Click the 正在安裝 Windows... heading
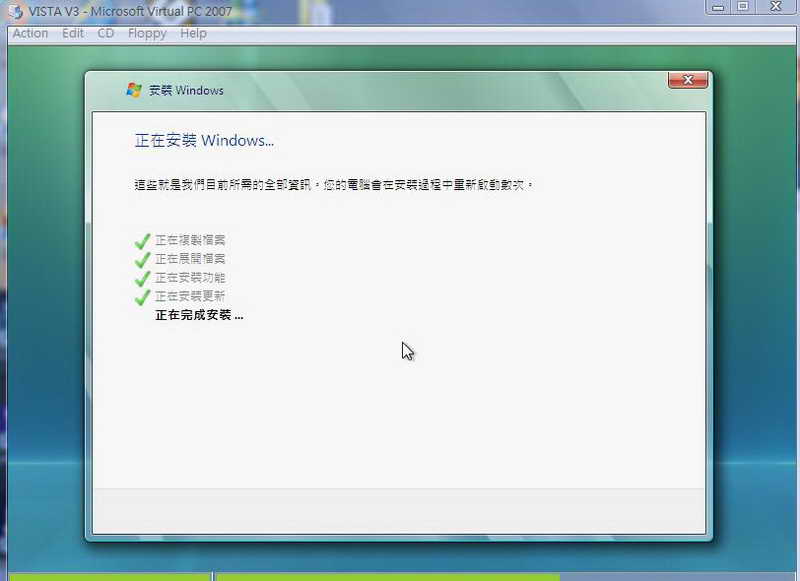Viewport: 800px width, 581px height. [x=204, y=141]
